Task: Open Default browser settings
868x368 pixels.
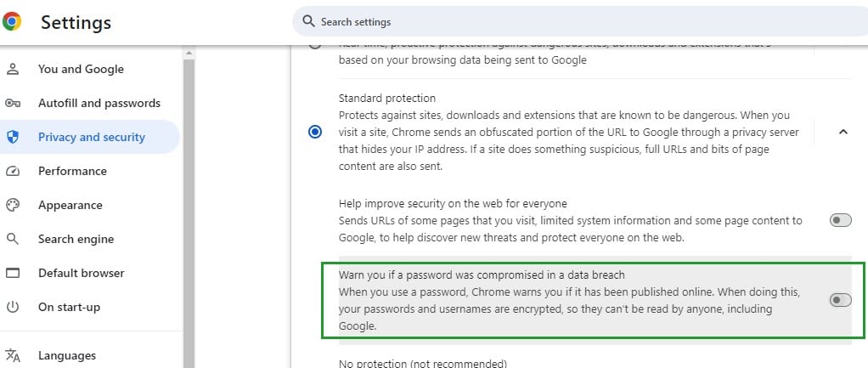Action: pos(81,273)
